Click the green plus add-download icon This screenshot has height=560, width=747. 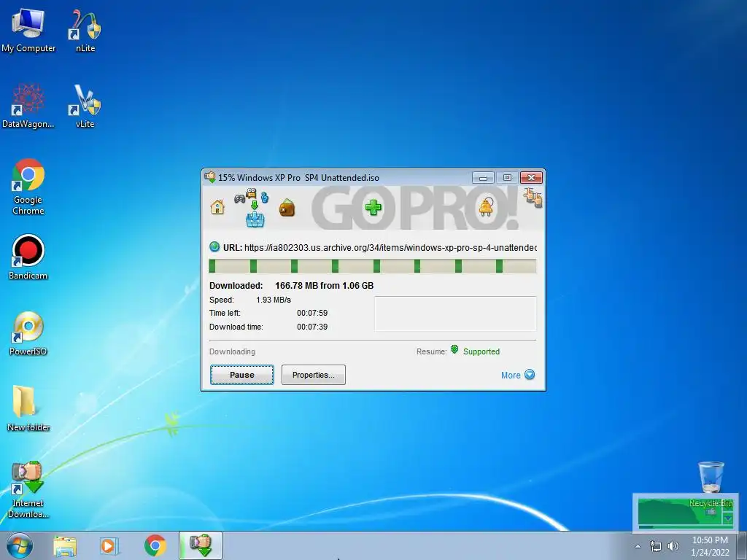pyautogui.click(x=373, y=207)
